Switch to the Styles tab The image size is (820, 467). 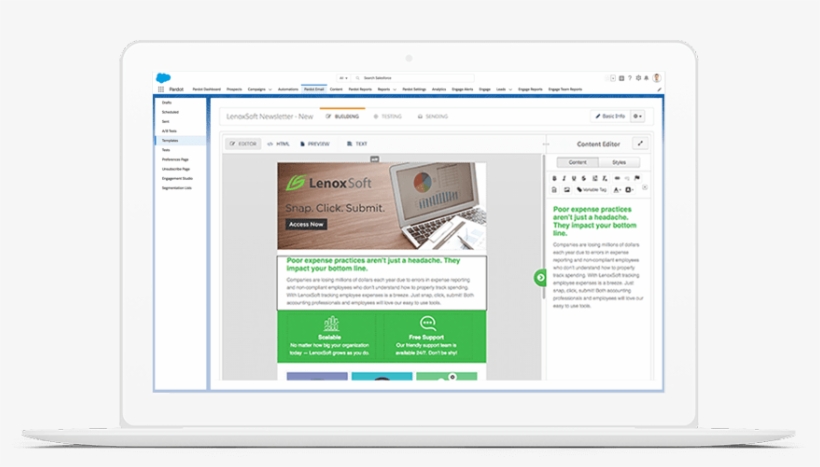coord(619,162)
